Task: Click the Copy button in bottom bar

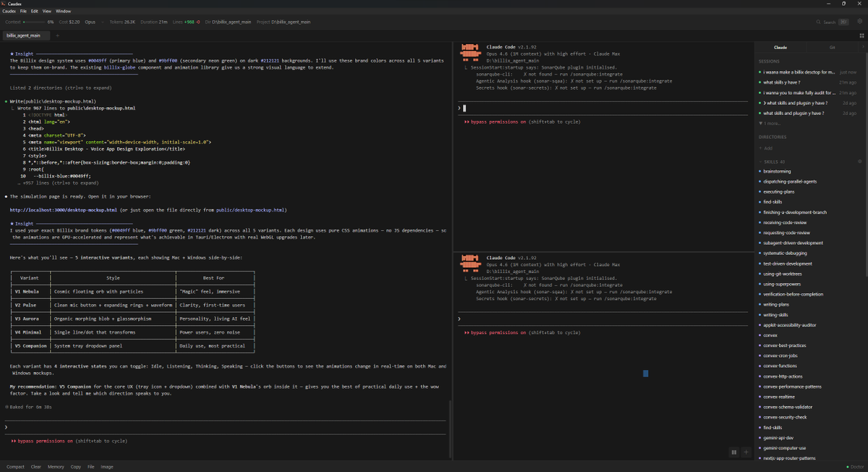Action: [76, 466]
